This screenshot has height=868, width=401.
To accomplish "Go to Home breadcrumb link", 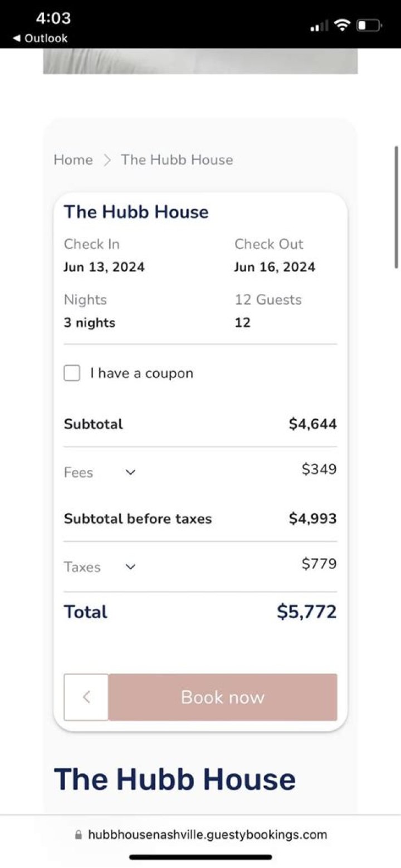I will point(73,160).
